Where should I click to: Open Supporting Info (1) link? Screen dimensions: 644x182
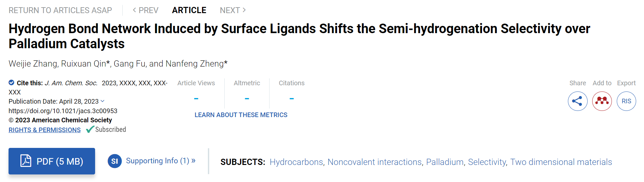pyautogui.click(x=161, y=161)
